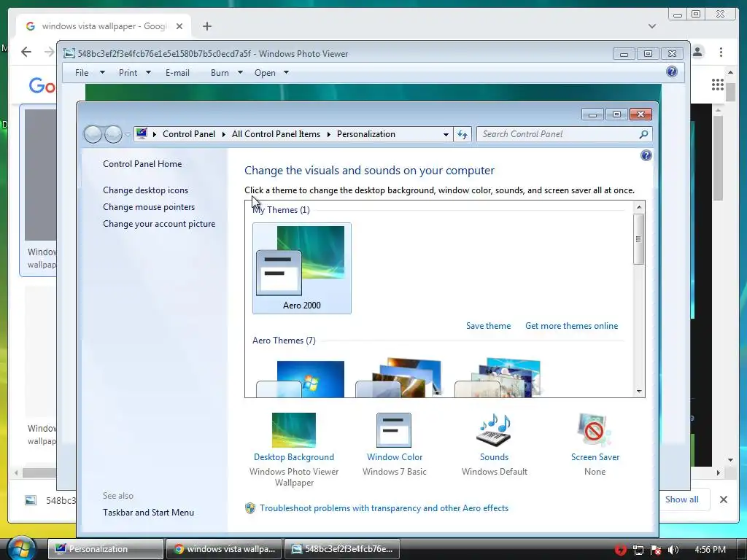Viewport: 747px width, 560px height.
Task: Select the Control Panel breadcrumb
Action: tap(189, 134)
